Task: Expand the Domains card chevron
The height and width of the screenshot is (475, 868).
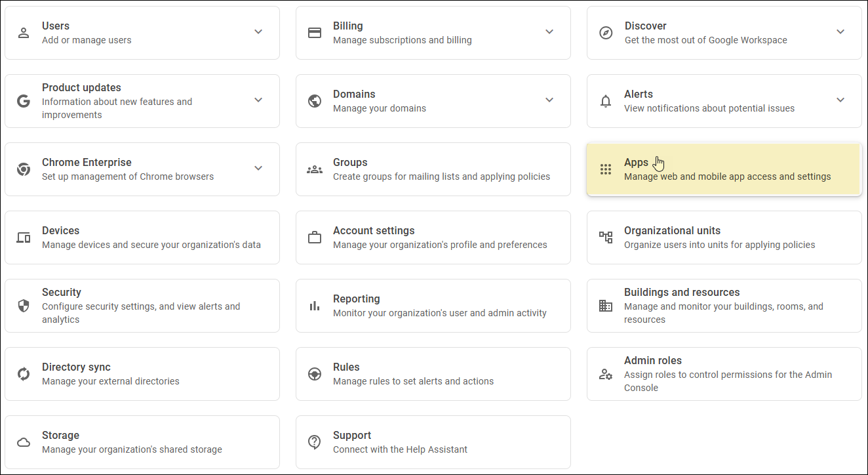Action: 549,100
